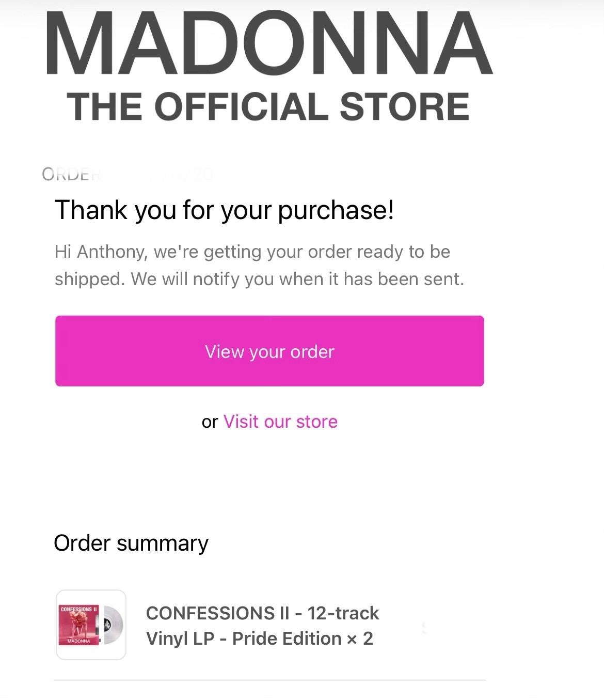Click the Order summary heading

pos(131,543)
